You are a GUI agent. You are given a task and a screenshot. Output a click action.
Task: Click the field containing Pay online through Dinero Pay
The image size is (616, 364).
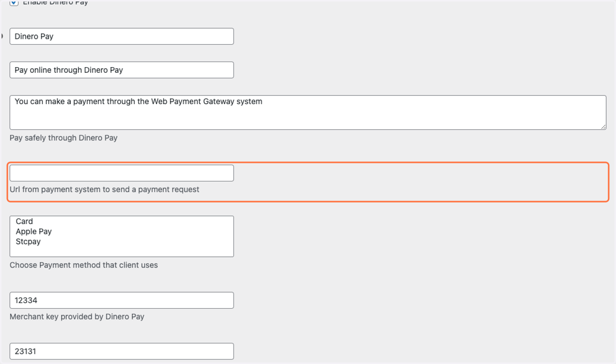[x=122, y=70]
